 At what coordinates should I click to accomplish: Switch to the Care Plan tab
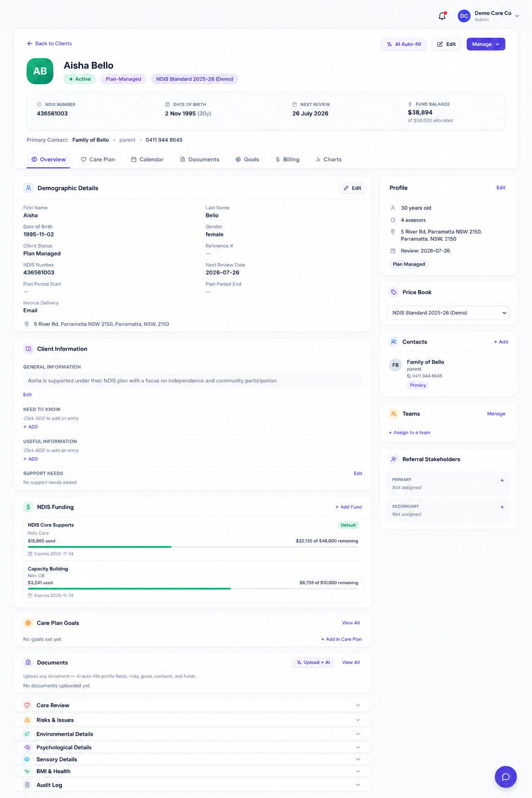point(98,159)
